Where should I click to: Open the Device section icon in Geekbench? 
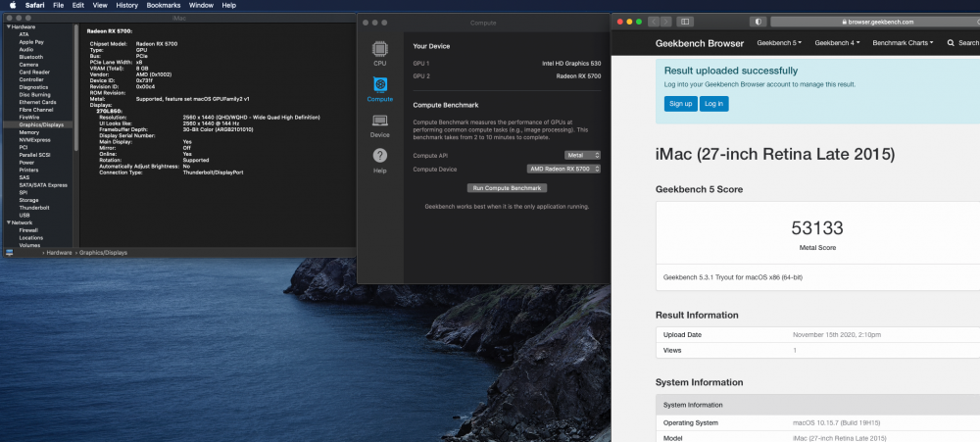(x=379, y=121)
